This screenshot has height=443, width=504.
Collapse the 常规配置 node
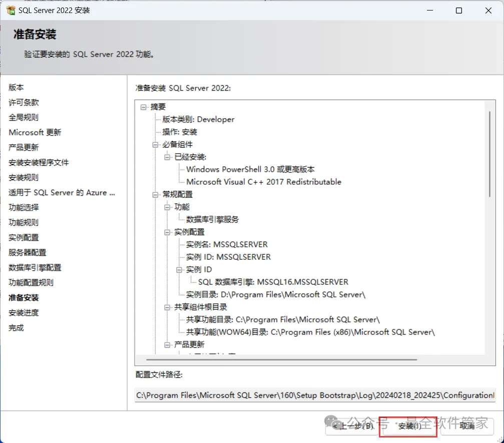click(155, 195)
